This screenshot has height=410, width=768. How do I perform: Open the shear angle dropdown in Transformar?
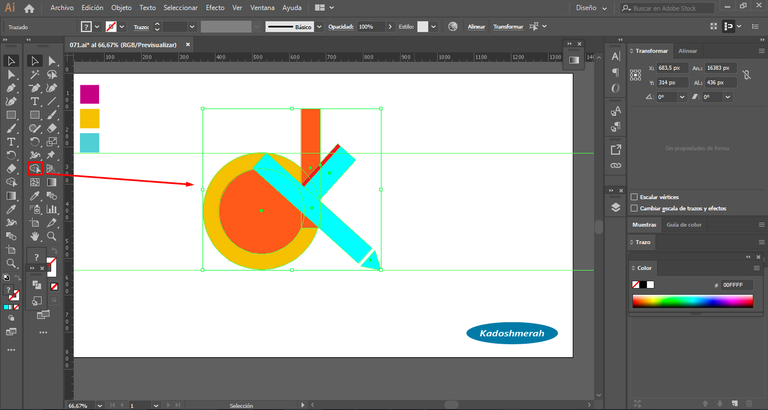728,97
